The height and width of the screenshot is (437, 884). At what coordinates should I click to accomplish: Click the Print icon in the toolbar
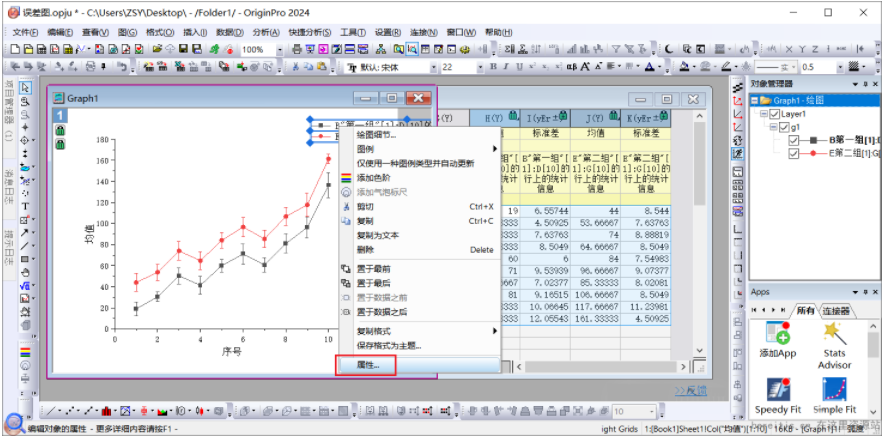(x=297, y=49)
